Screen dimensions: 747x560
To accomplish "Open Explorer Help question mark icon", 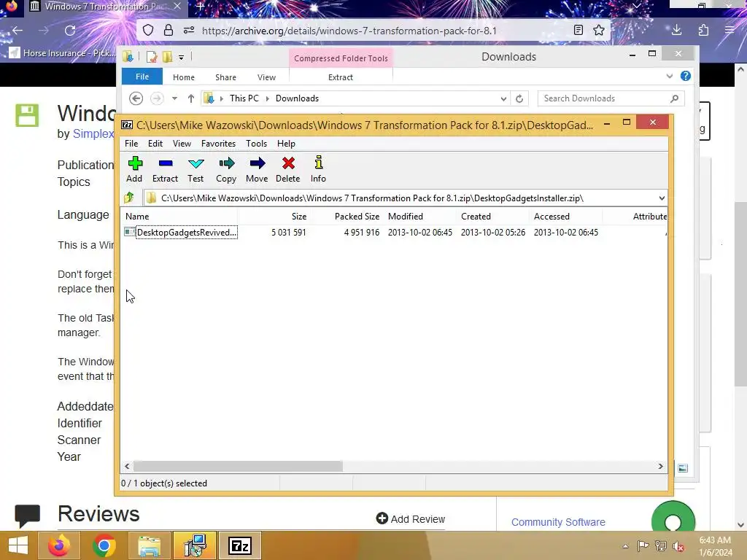I will 686,76.
